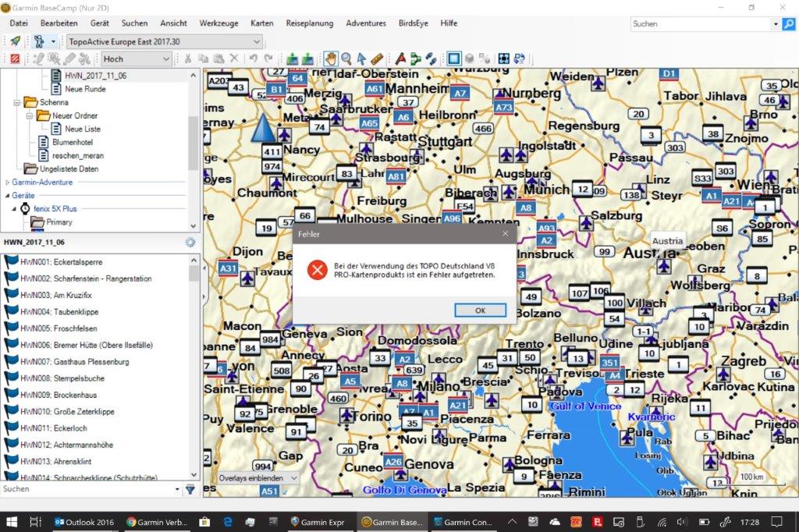Switch to Garmin Connect taskbar window
Screen dimensions: 799x532
tap(463, 522)
